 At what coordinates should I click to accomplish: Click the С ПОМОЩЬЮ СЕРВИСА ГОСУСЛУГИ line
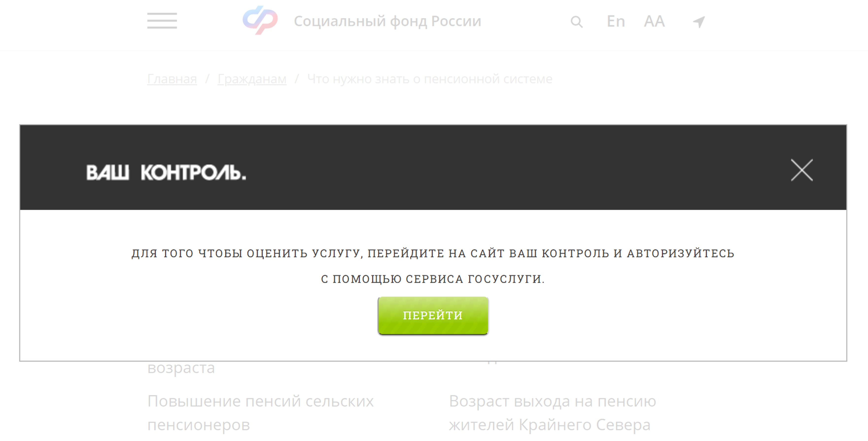click(433, 279)
